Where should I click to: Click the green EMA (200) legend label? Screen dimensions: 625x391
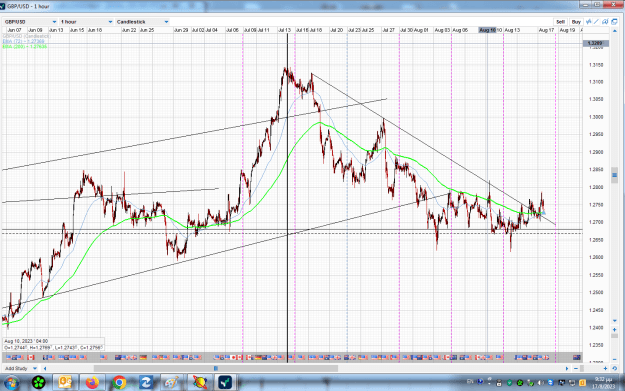tap(25, 47)
